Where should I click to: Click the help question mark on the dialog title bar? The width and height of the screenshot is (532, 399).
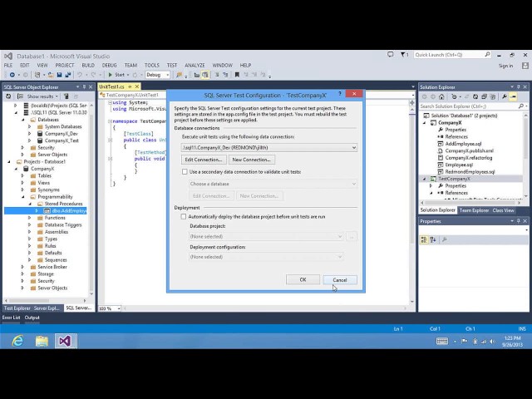pyautogui.click(x=340, y=94)
